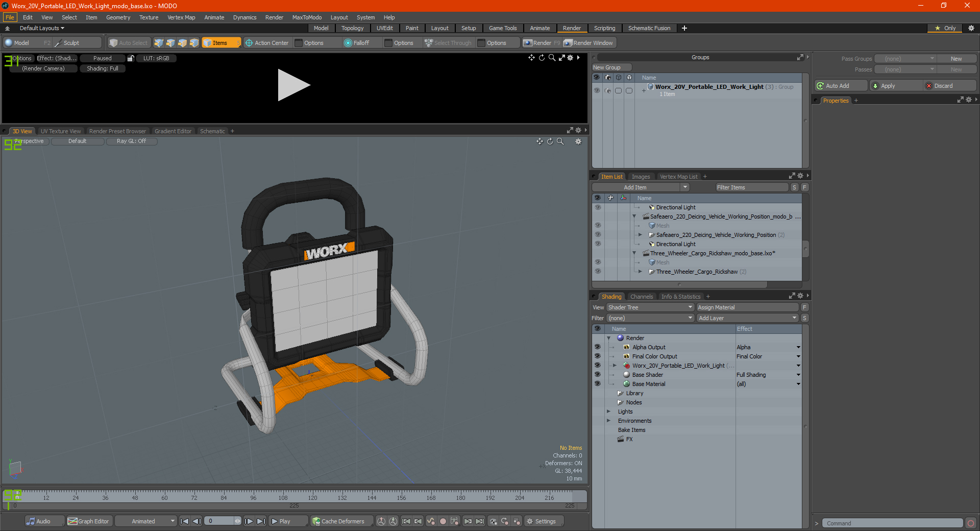Switch to Info & Statistics tab
Viewport: 980px width, 531px height.
[681, 297]
